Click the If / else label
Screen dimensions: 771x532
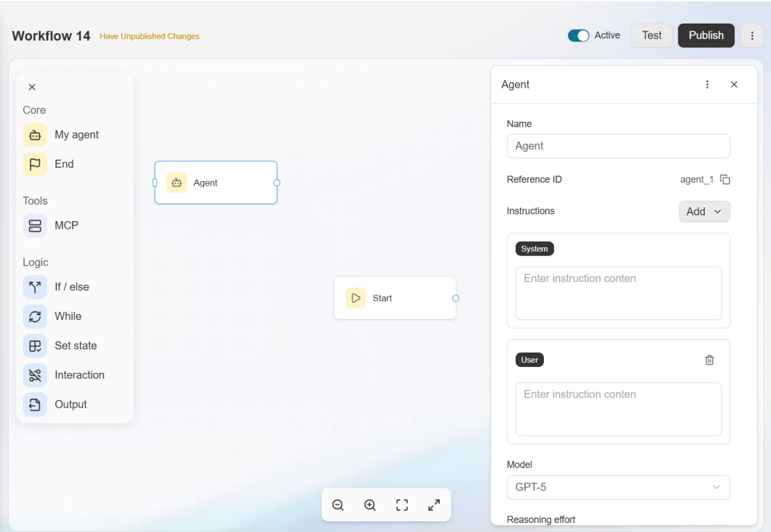coord(72,287)
